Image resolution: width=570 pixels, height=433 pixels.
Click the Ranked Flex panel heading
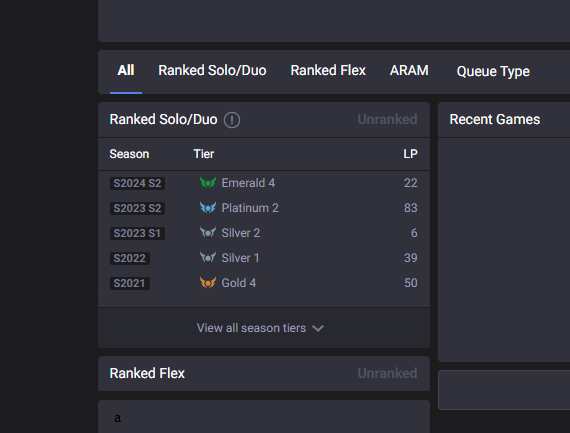[x=147, y=373]
